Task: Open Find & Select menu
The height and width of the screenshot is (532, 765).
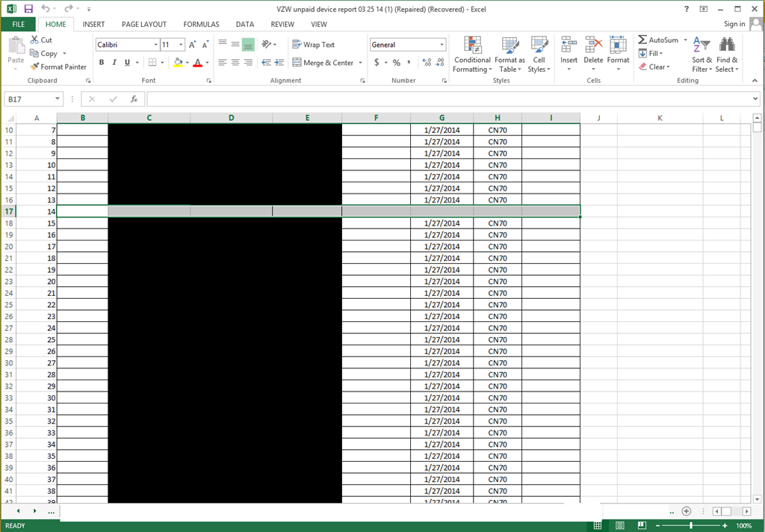Action: (727, 55)
